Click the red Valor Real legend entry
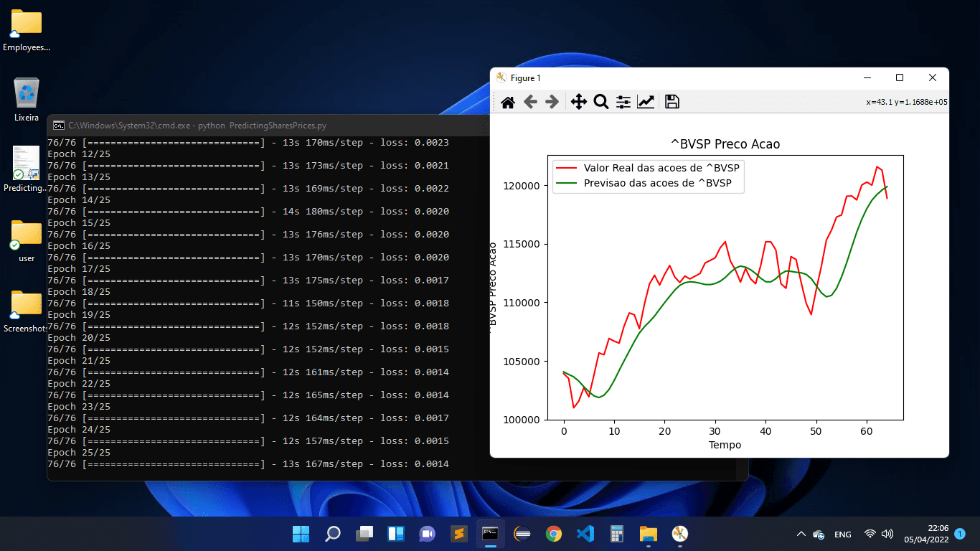This screenshot has height=551, width=980. tap(660, 168)
